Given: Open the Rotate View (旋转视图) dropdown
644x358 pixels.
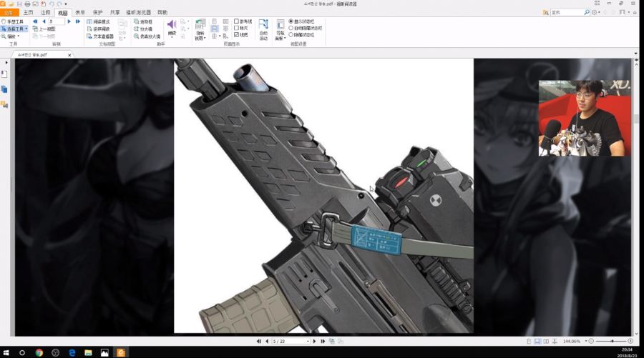Looking at the screenshot, I should (x=200, y=29).
